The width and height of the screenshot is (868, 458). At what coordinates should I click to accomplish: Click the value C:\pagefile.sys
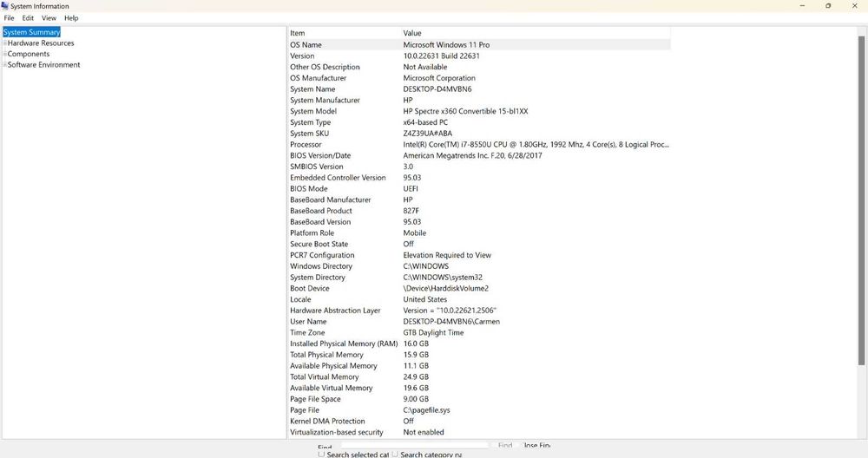(426, 410)
